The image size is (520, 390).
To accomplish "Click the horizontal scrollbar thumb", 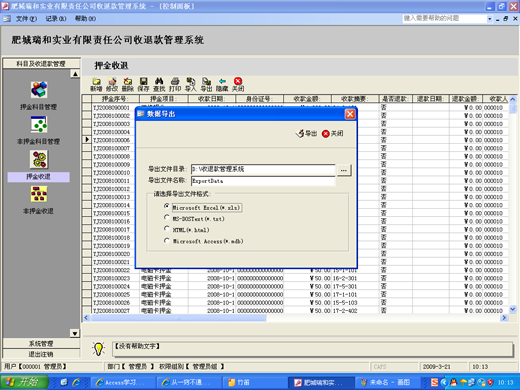I will click(179, 318).
